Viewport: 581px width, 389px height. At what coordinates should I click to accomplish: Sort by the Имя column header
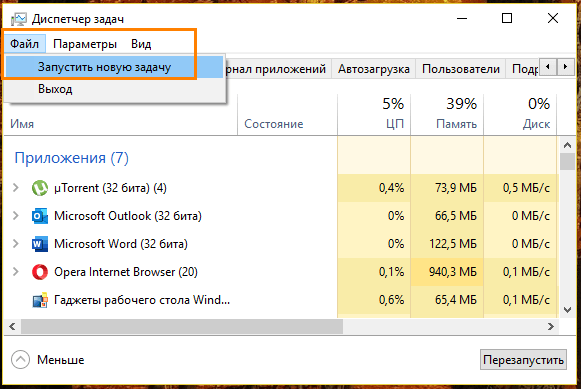coord(120,115)
